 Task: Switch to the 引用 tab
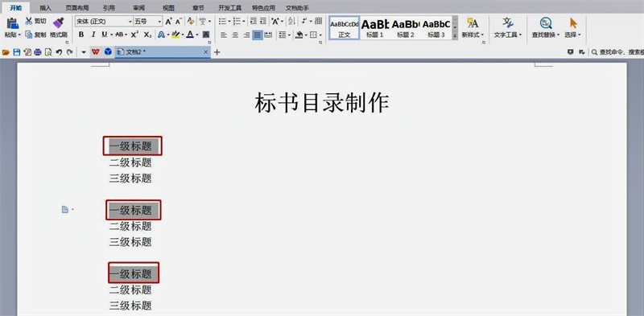click(109, 8)
